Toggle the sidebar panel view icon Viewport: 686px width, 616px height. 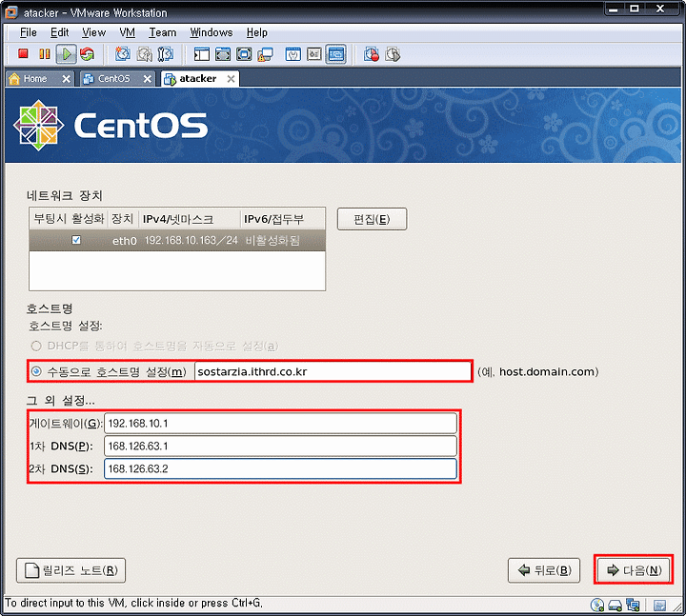pyautogui.click(x=202, y=53)
